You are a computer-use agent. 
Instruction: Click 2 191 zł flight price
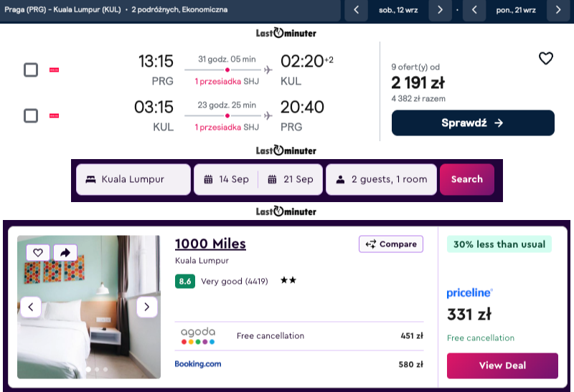(418, 82)
